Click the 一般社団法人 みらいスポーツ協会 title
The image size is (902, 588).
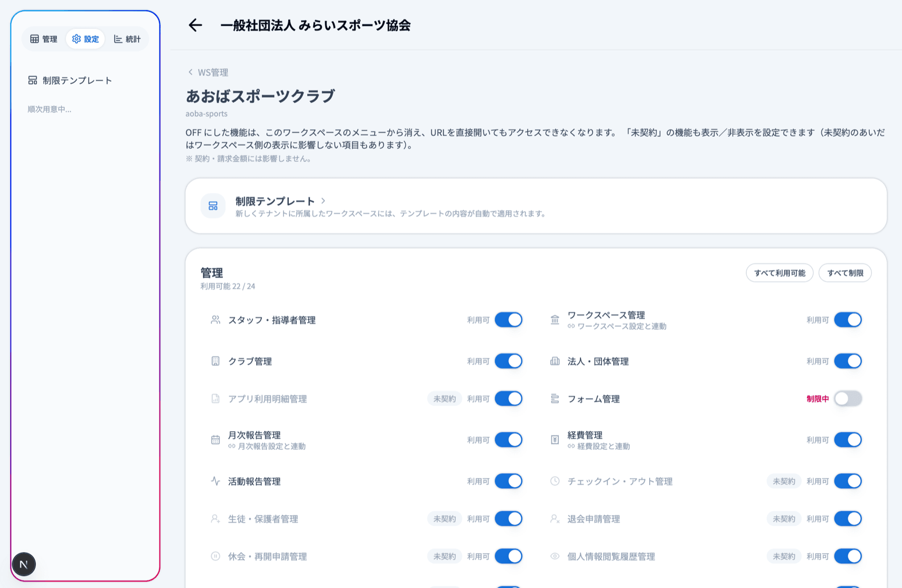coord(316,25)
